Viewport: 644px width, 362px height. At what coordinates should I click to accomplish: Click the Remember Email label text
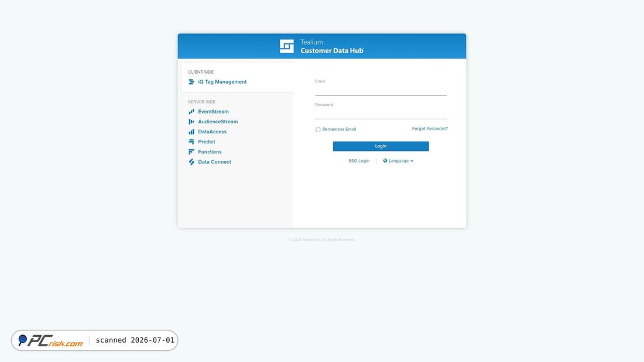pos(339,129)
